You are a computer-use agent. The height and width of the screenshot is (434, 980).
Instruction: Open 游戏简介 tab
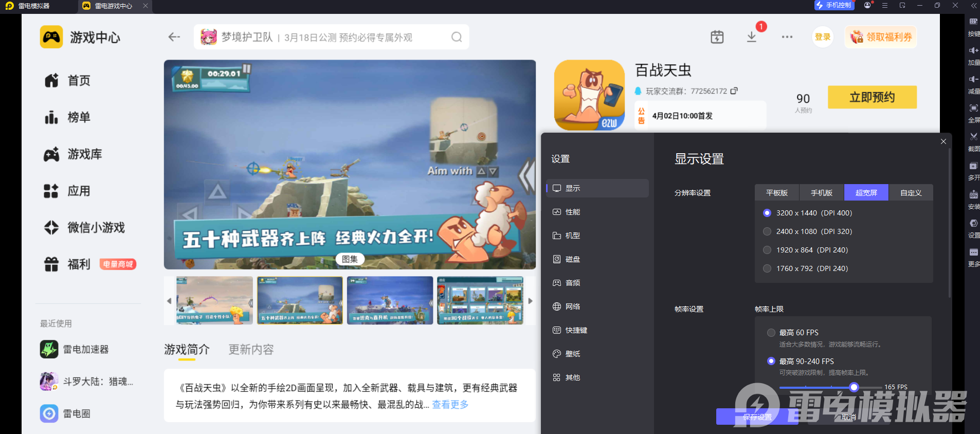click(x=187, y=350)
